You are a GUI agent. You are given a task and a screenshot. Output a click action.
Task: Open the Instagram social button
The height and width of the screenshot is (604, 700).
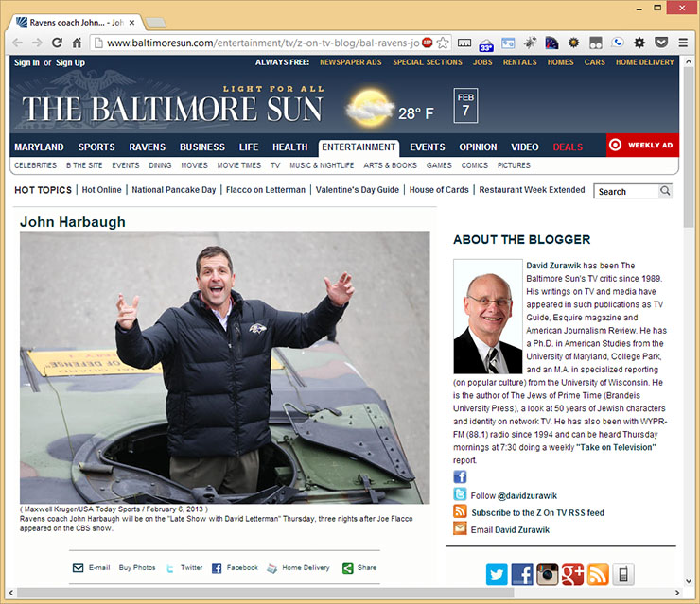point(548,575)
